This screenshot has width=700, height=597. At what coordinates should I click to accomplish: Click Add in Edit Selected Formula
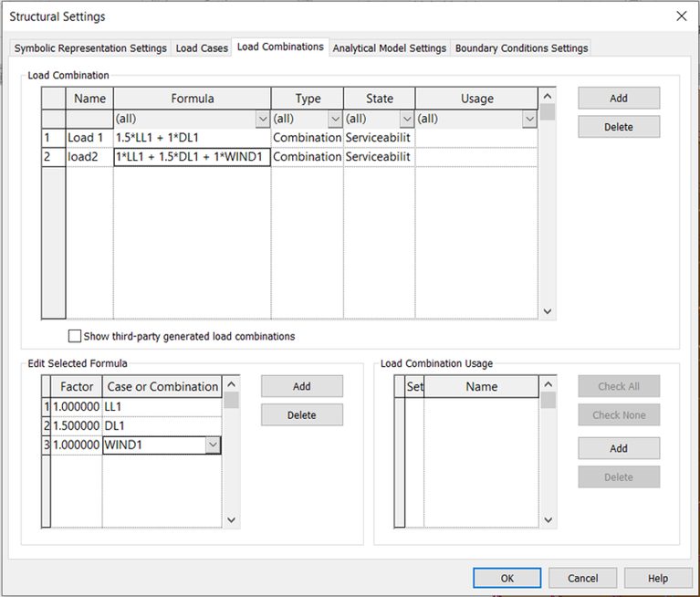[x=302, y=386]
